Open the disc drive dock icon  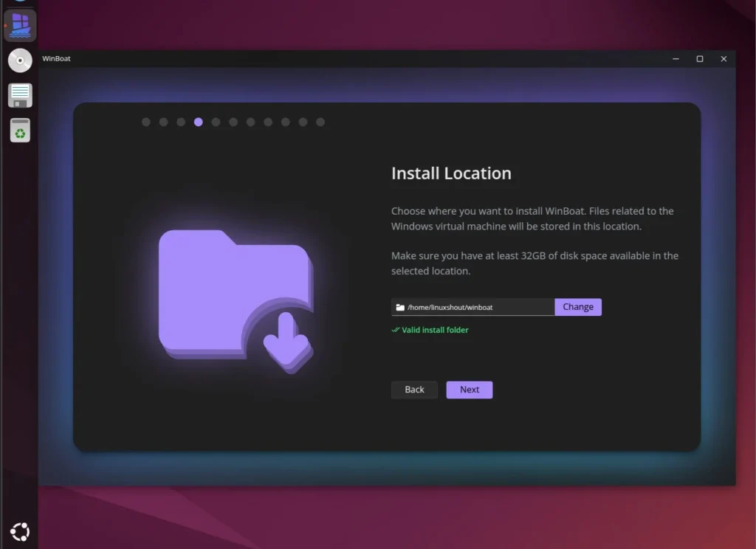20,61
